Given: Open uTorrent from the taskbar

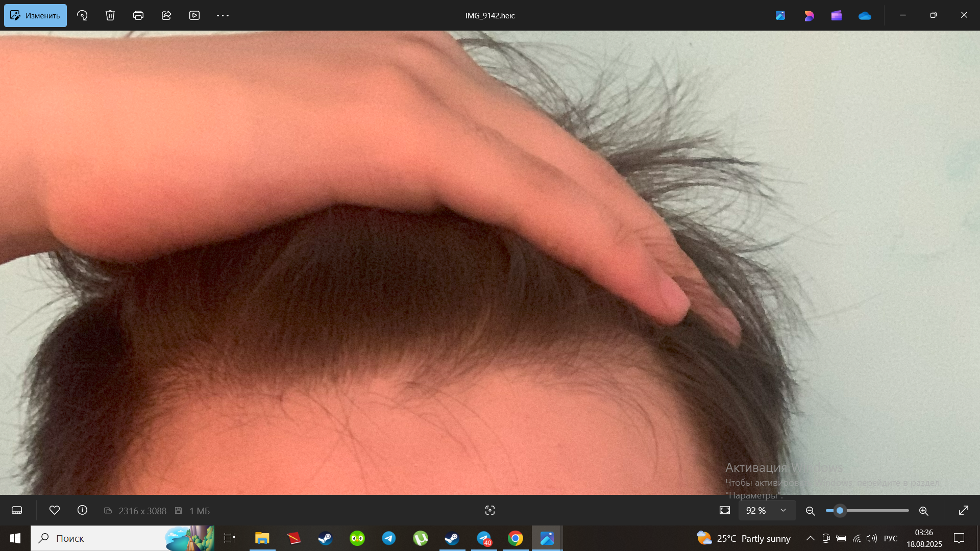Looking at the screenshot, I should point(421,538).
